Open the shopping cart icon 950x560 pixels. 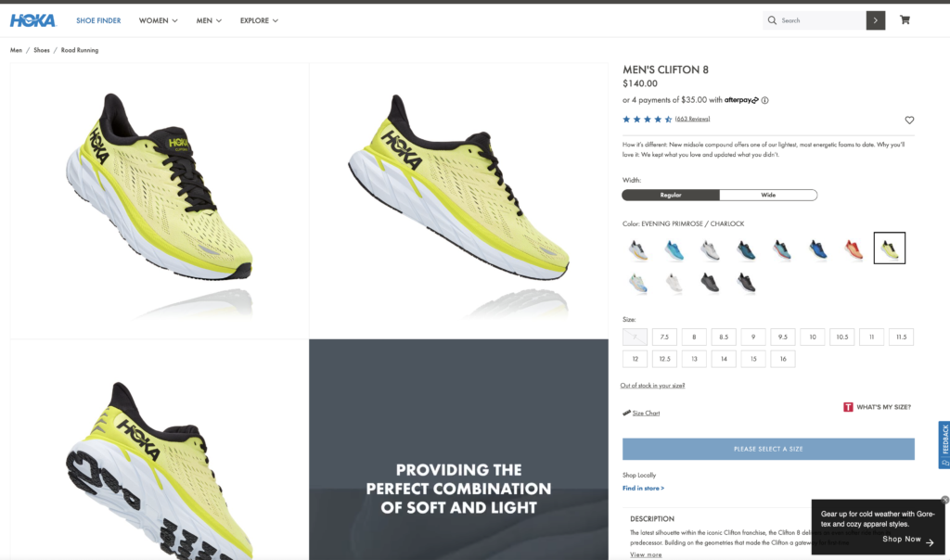pyautogui.click(x=905, y=20)
